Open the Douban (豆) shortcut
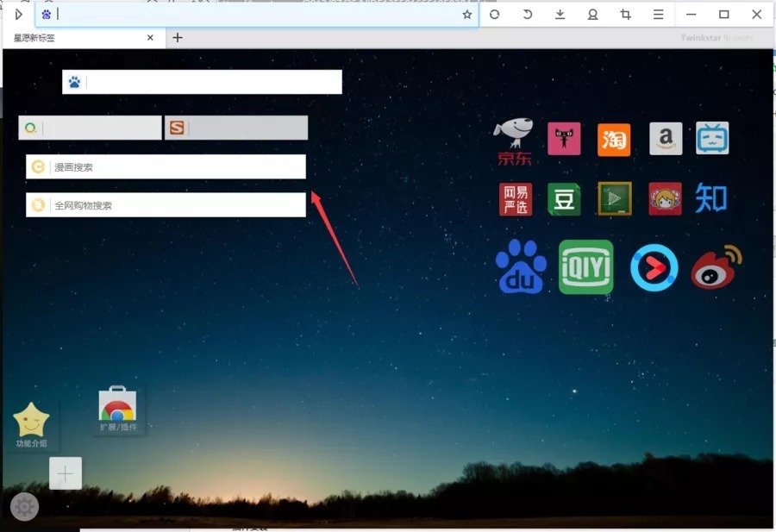 [x=564, y=199]
